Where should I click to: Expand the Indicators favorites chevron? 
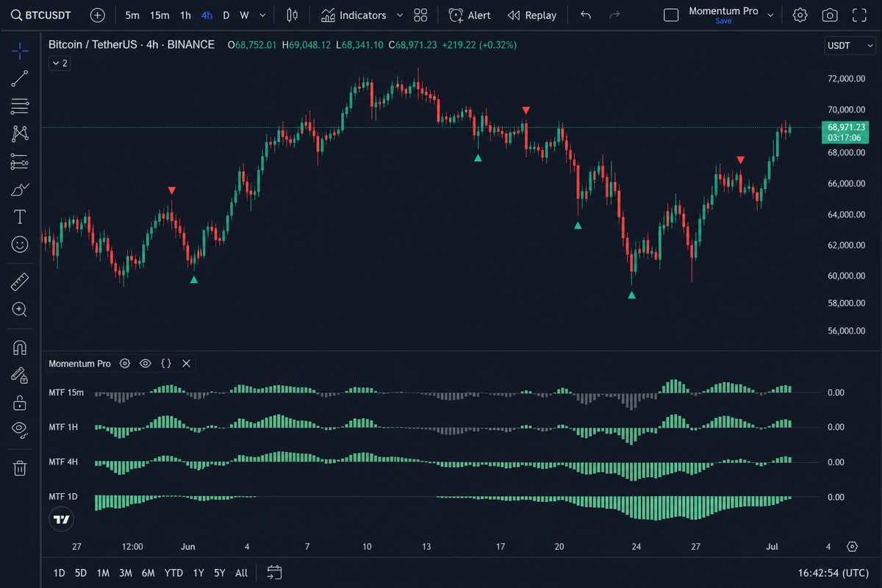399,15
